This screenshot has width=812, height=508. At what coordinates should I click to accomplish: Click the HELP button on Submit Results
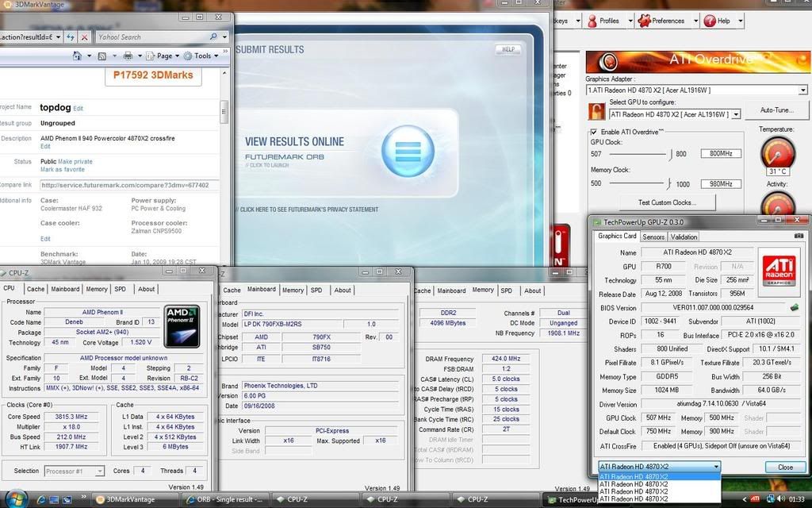click(508, 49)
